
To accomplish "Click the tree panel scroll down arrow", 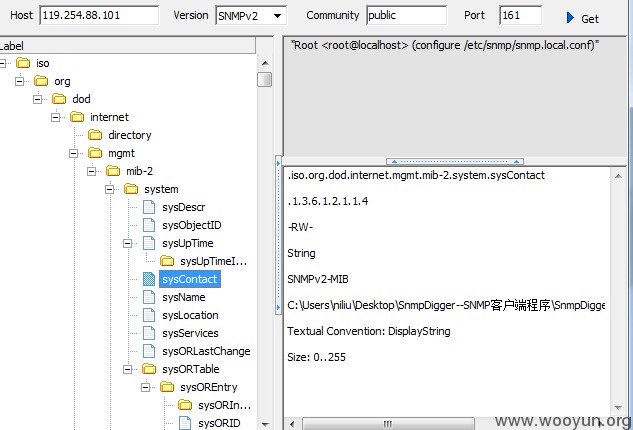I will click(265, 424).
